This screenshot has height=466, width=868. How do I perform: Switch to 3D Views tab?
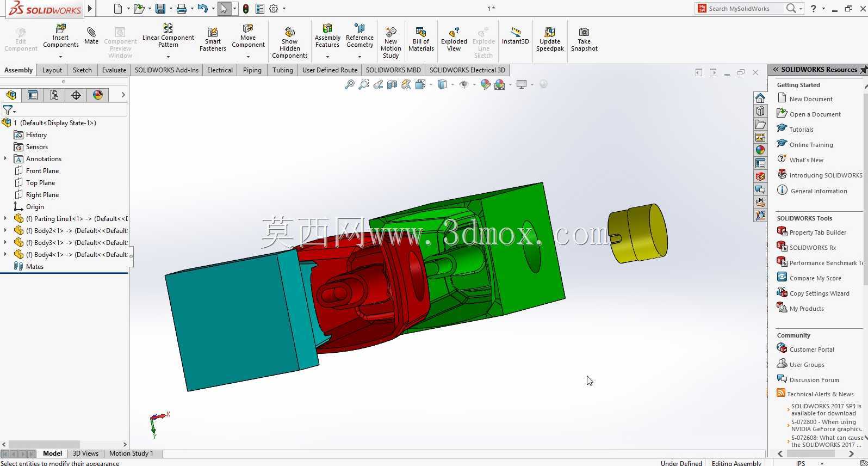tap(85, 453)
